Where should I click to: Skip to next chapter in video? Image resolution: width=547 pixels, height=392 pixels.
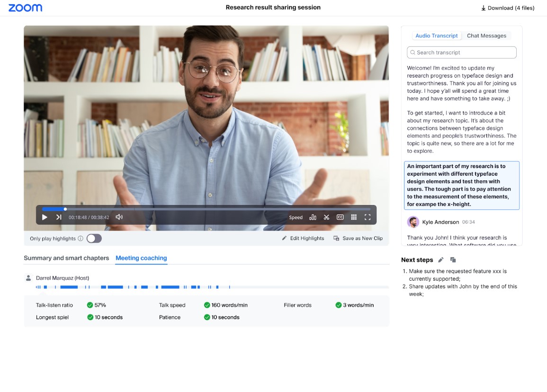[59, 217]
